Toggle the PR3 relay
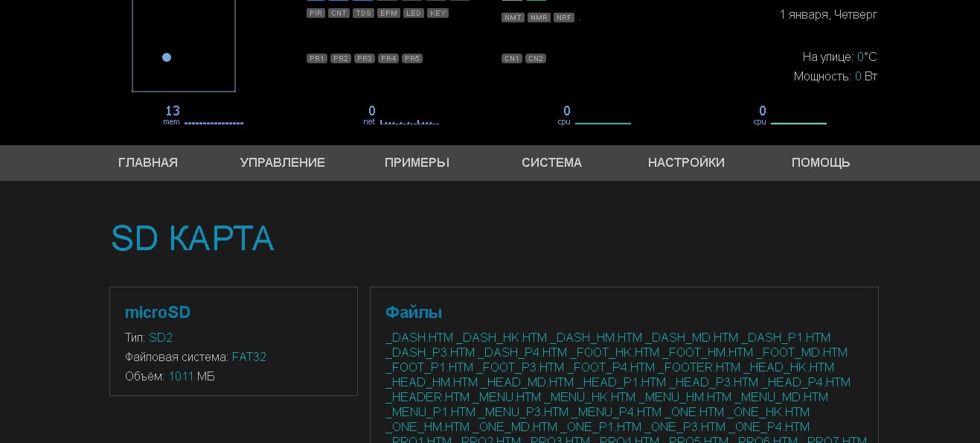 pyautogui.click(x=365, y=58)
